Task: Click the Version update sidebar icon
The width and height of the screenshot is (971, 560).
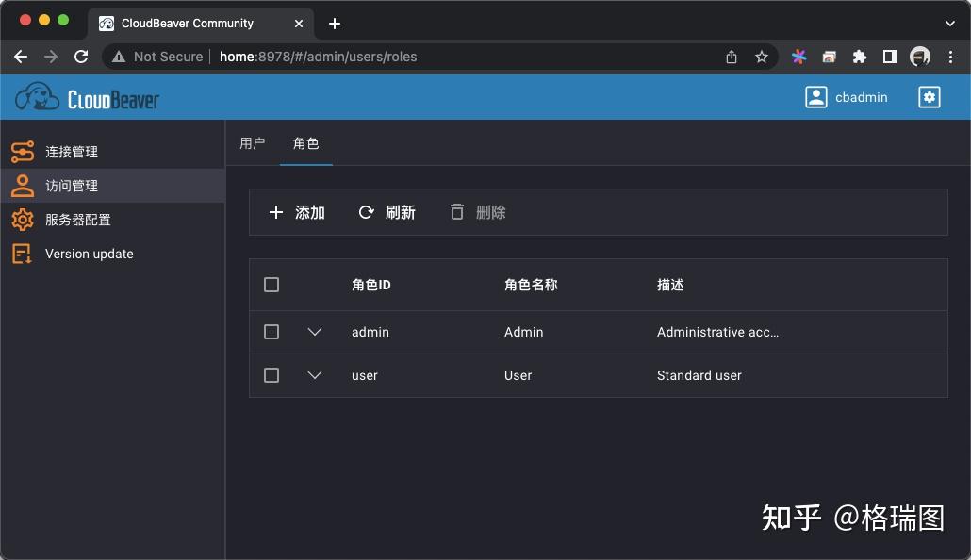Action: [x=23, y=254]
